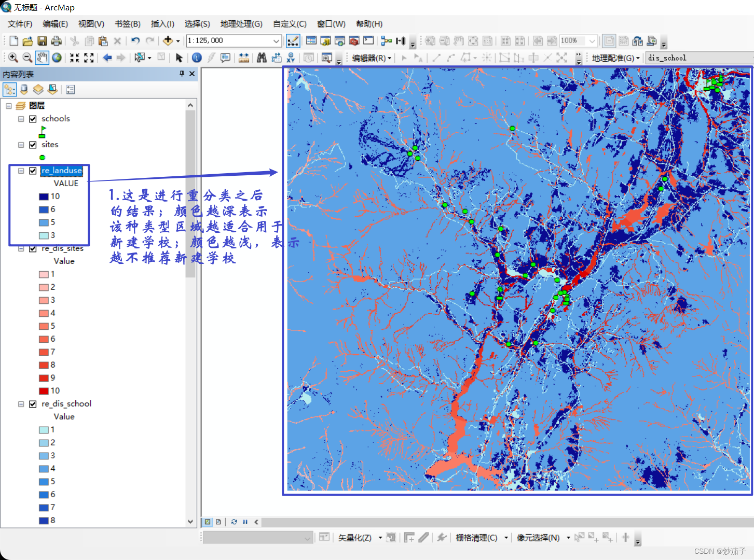Viewport: 754px width, 560px height.
Task: Open the Measure ruler tool
Action: [x=243, y=58]
